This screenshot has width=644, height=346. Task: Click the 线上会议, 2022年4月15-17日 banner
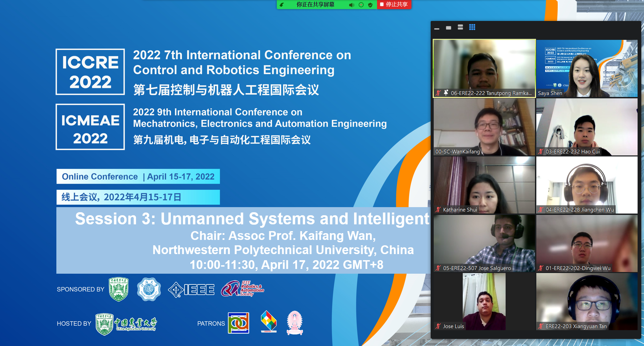(x=138, y=197)
